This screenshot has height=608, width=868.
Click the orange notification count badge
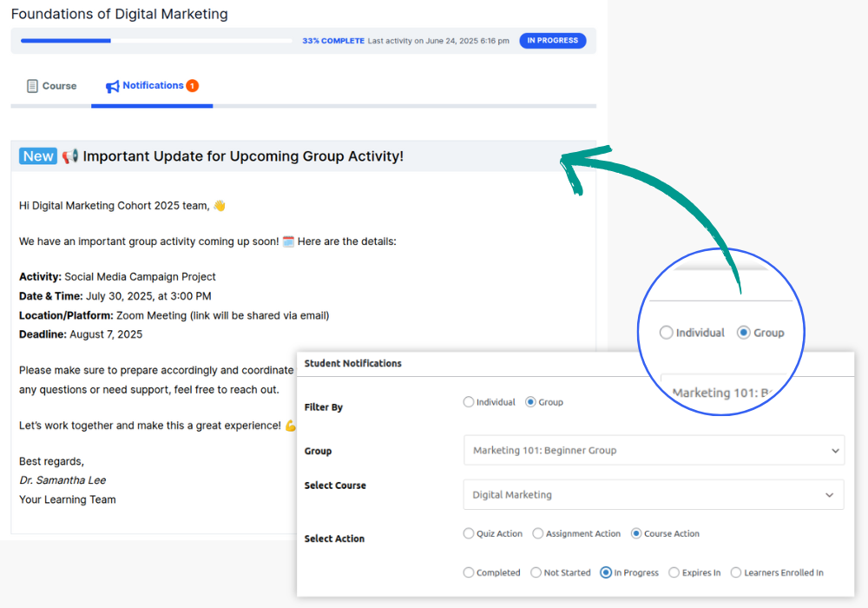tap(192, 85)
